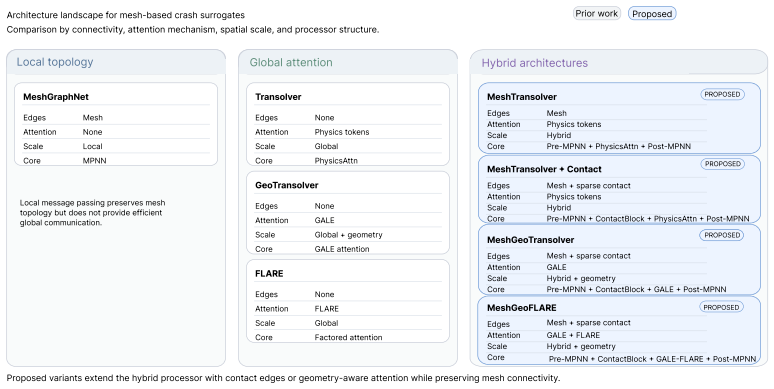Click the MPNN core value in MeshGraphNet
The width and height of the screenshot is (774, 389).
[x=94, y=161]
